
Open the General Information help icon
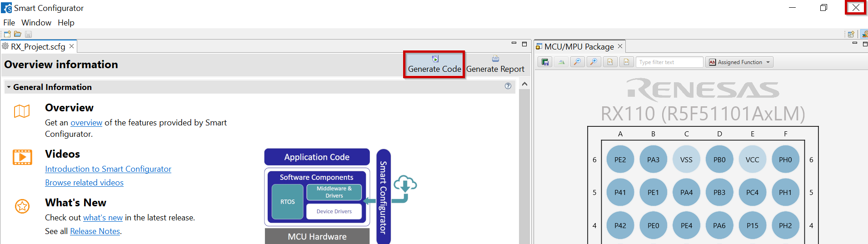[x=508, y=86]
